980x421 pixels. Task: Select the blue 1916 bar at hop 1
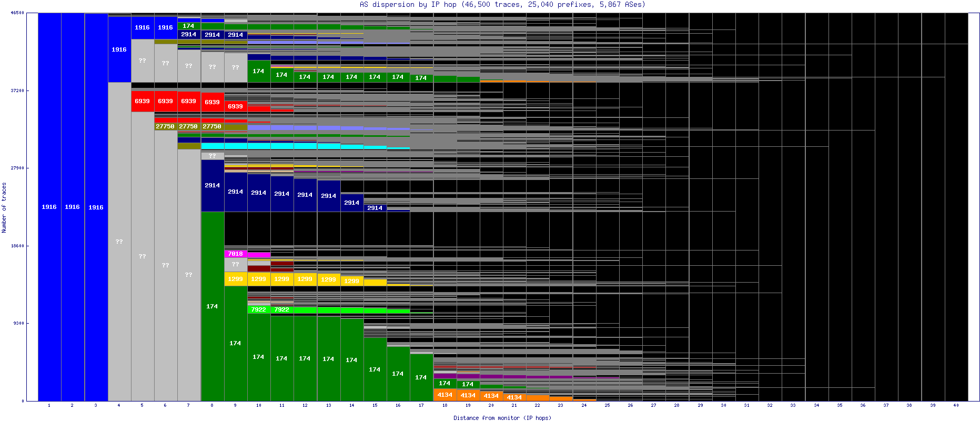click(49, 207)
